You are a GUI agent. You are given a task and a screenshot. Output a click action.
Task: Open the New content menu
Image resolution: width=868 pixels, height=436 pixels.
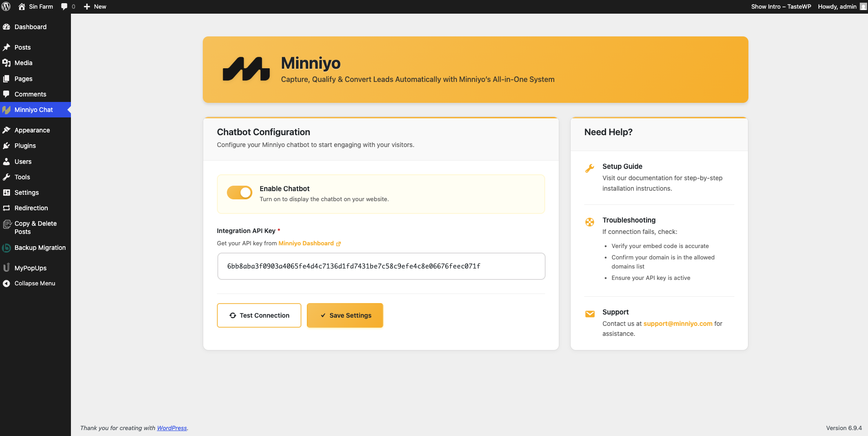[x=95, y=7]
